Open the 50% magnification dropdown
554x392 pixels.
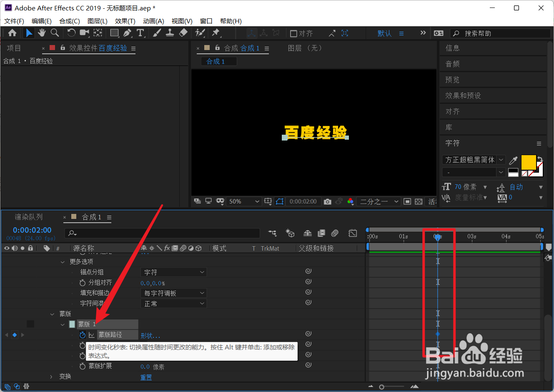pyautogui.click(x=244, y=201)
